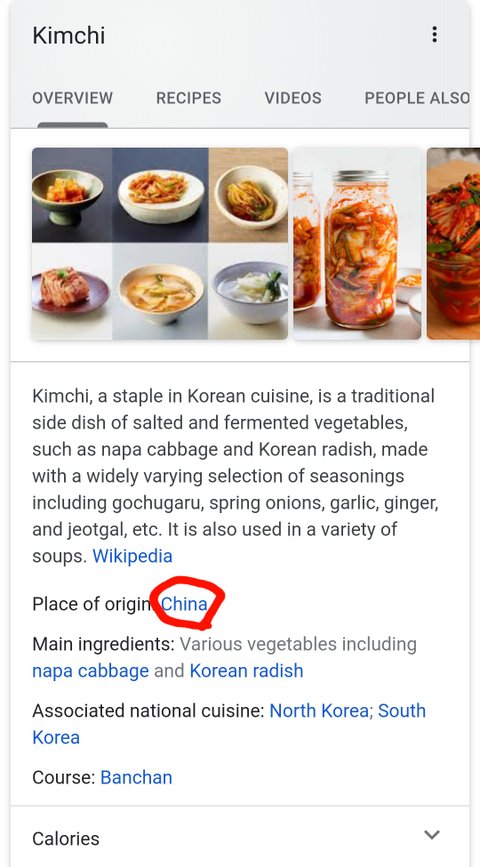
Task: Follow the China place of origin link
Action: click(x=184, y=604)
